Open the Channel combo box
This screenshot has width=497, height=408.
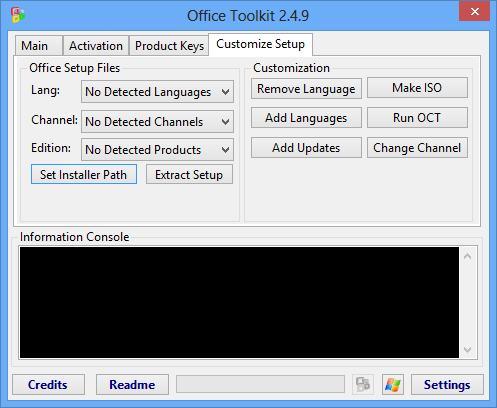pyautogui.click(x=157, y=122)
